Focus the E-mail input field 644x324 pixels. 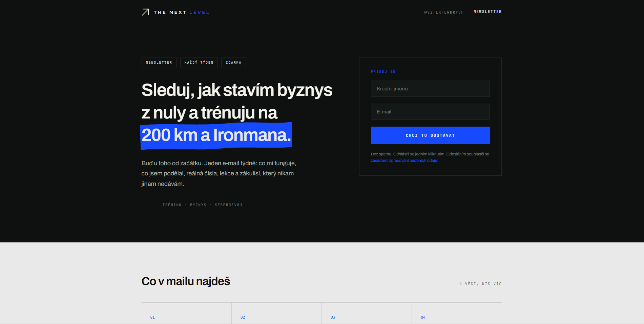pyautogui.click(x=430, y=112)
